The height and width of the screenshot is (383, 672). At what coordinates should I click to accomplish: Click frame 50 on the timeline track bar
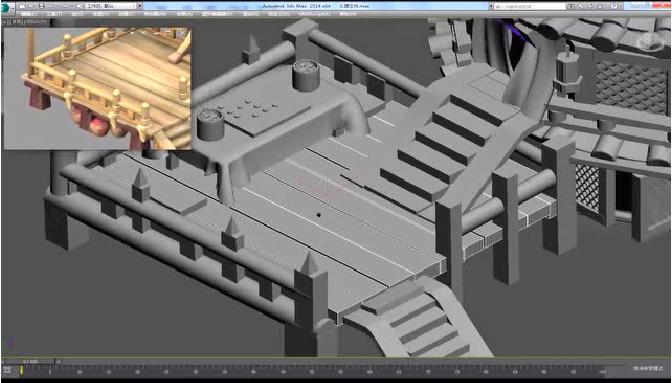click(x=312, y=371)
